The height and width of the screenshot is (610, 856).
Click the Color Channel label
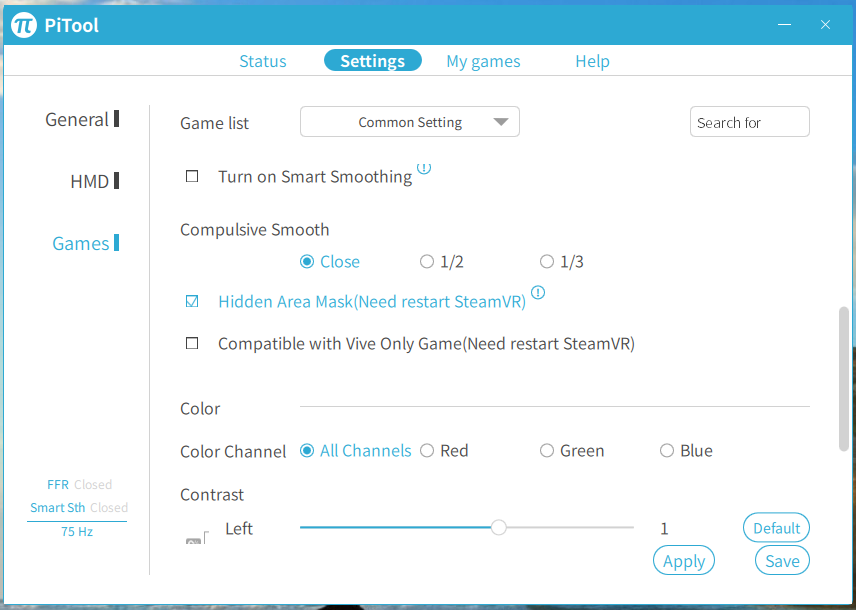point(233,452)
